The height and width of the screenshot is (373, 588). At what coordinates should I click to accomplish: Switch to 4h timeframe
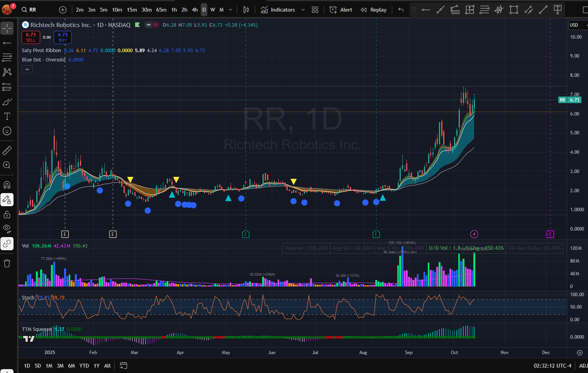(195, 10)
